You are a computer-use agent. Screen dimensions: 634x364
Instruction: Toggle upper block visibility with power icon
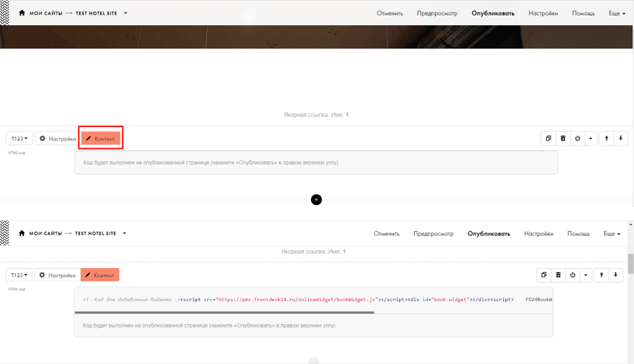pyautogui.click(x=577, y=138)
